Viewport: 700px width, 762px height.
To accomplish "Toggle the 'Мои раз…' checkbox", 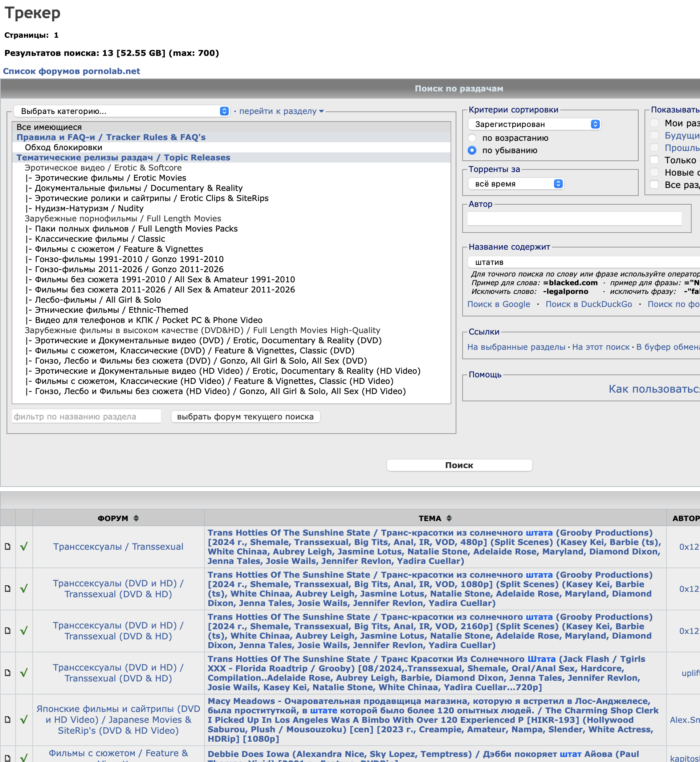I will point(654,123).
